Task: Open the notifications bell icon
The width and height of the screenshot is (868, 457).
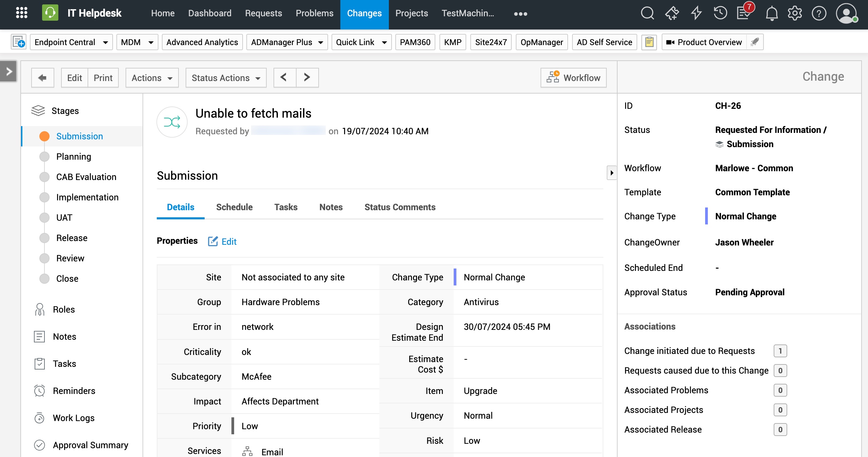Action: 772,14
